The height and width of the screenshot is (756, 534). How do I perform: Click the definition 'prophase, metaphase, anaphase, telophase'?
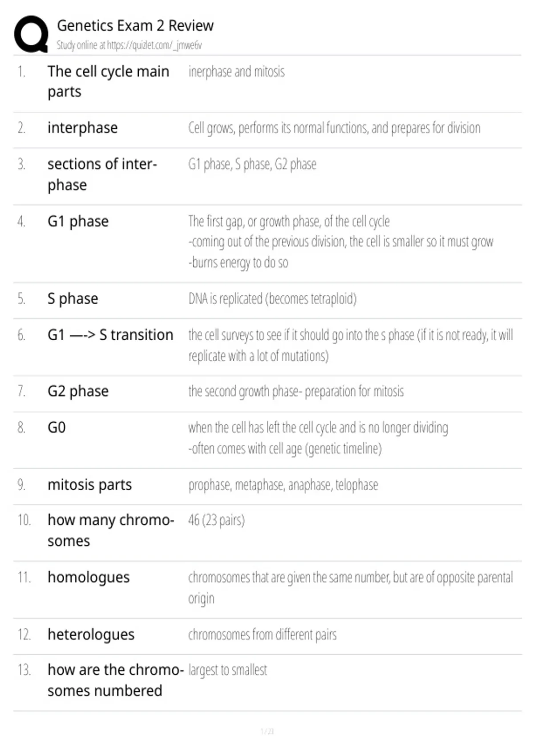coord(283,484)
